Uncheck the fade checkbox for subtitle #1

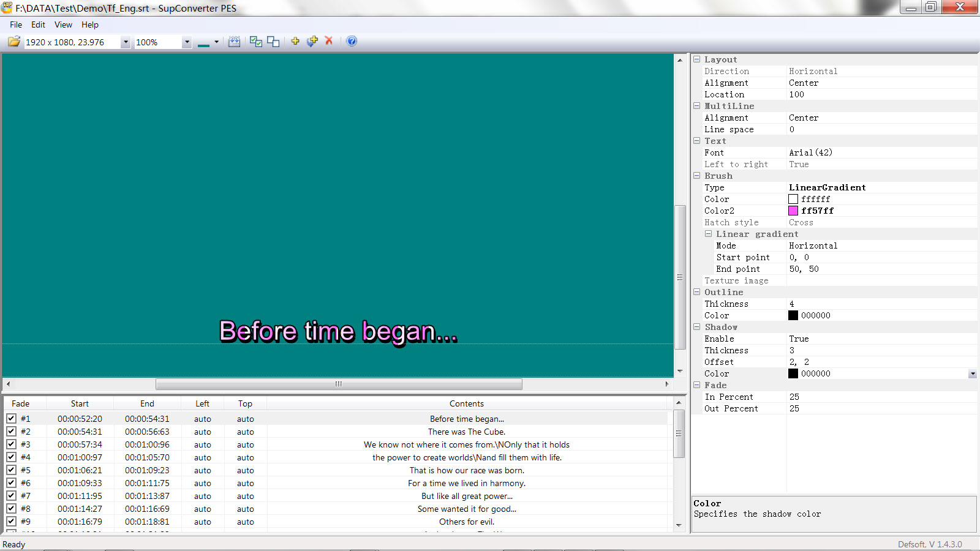pyautogui.click(x=11, y=419)
